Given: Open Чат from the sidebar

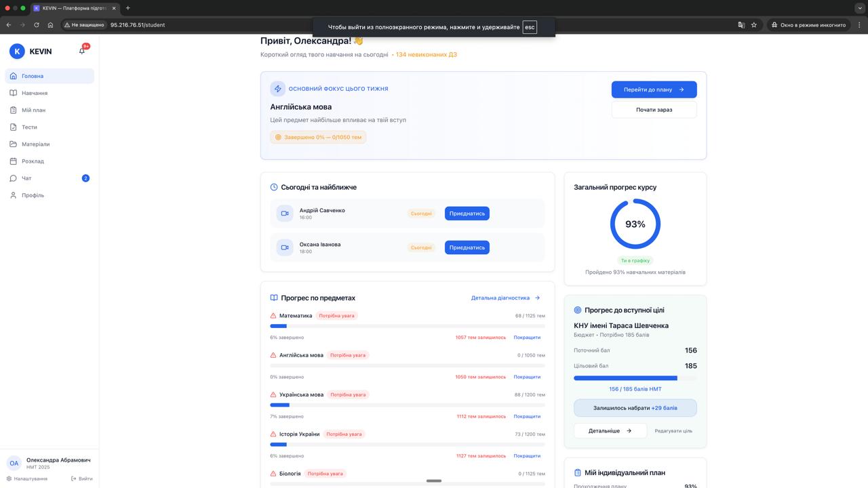Looking at the screenshot, I should (x=26, y=178).
